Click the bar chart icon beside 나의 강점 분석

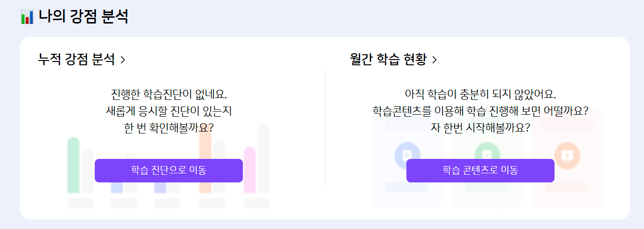pyautogui.click(x=27, y=17)
